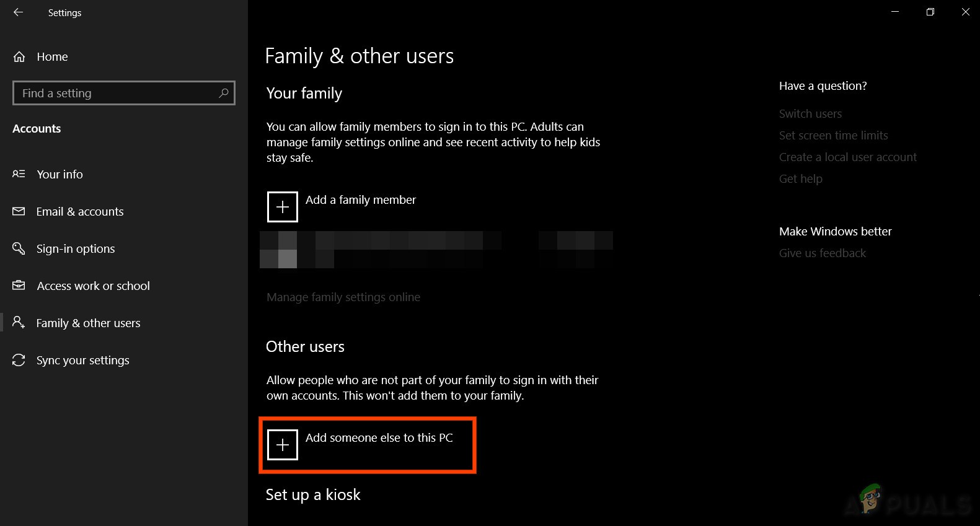Image resolution: width=980 pixels, height=526 pixels.
Task: Click the search magnifier icon
Action: coord(224,93)
